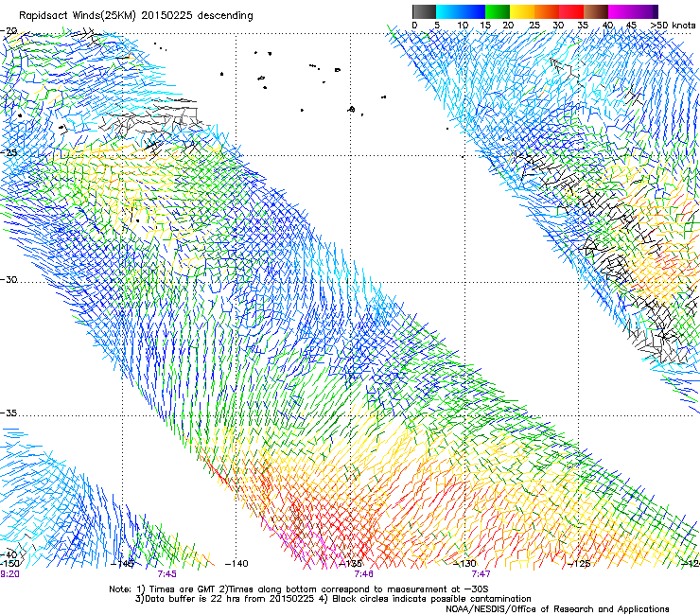Screen dimensions: 700x615
Task: Click the '-130' longitude axis label
Action: [x=464, y=564]
